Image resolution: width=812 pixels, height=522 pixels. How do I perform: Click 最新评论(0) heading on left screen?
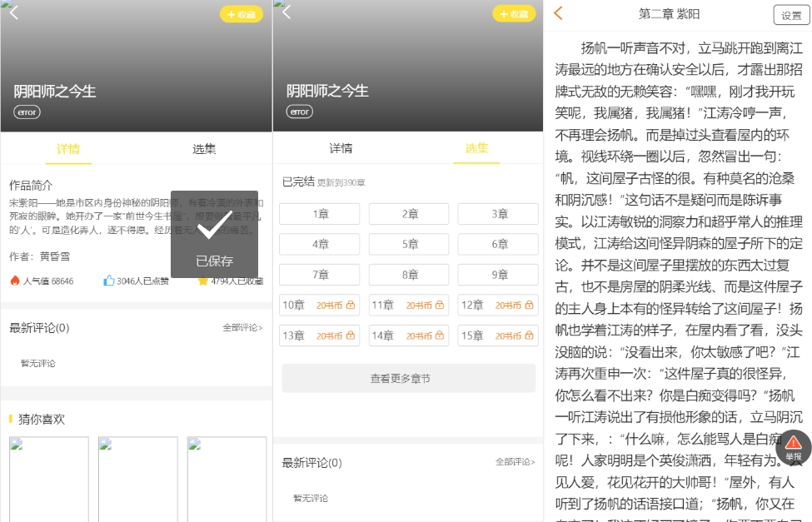[x=39, y=328]
